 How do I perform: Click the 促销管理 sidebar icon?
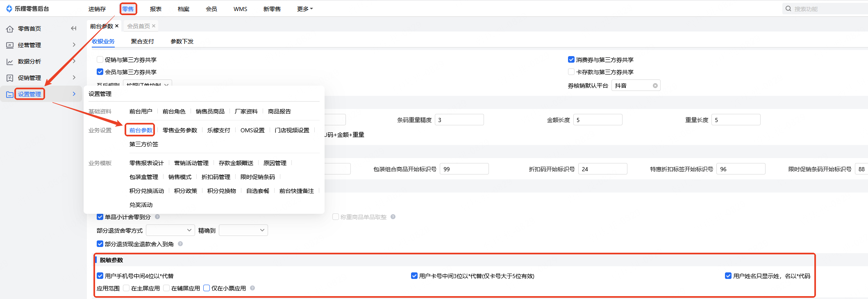coord(10,78)
